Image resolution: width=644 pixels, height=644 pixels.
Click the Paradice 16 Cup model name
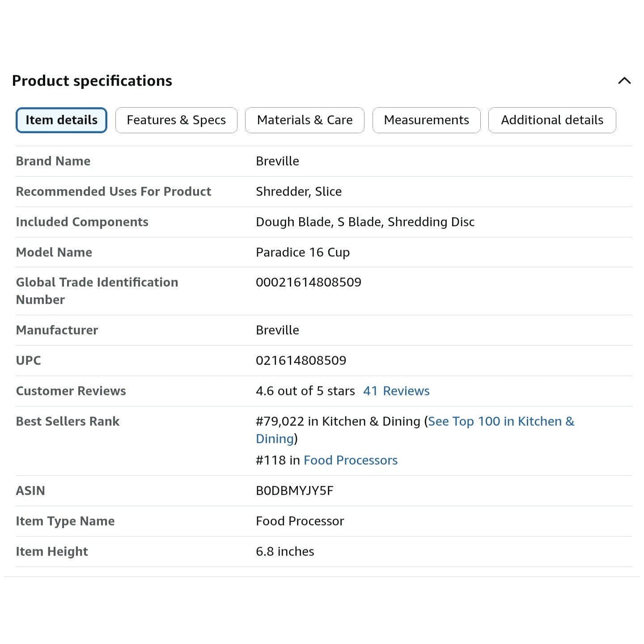pyautogui.click(x=303, y=252)
